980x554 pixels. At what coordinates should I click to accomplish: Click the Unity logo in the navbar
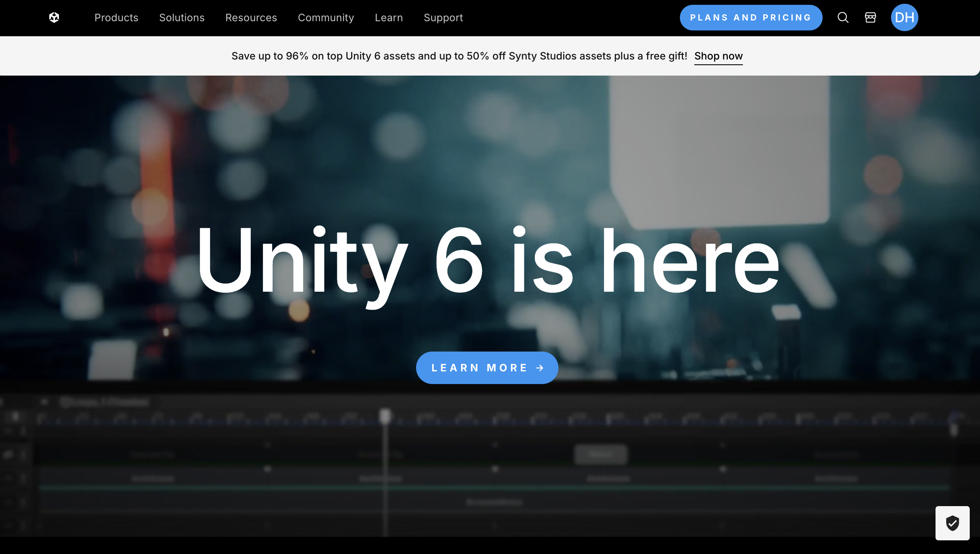click(54, 17)
